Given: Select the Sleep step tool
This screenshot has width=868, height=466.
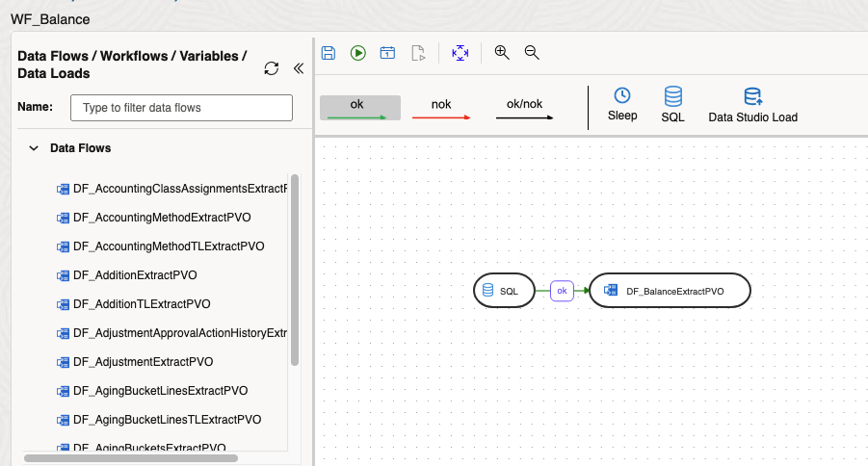Looking at the screenshot, I should click(x=622, y=105).
